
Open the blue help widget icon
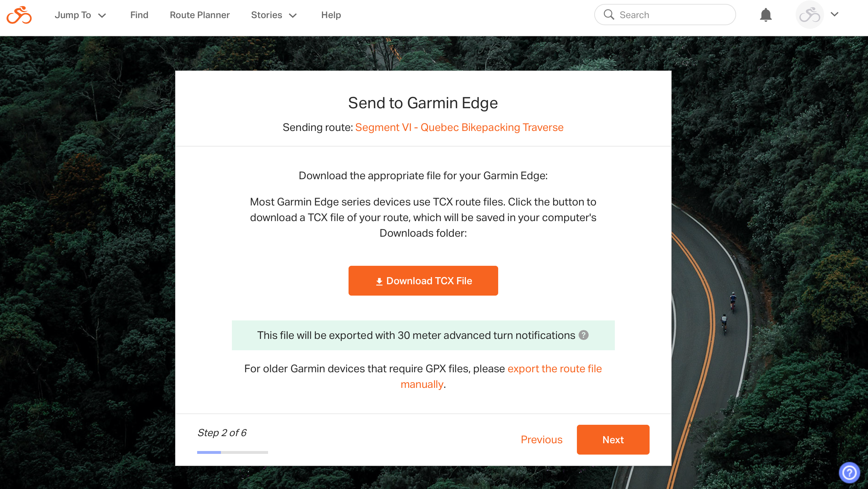pos(849,472)
